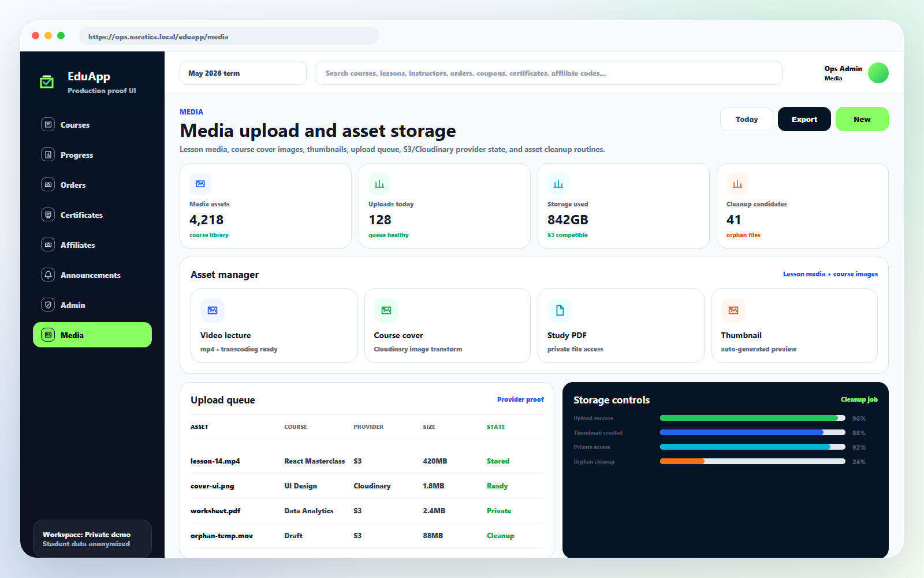Image resolution: width=924 pixels, height=578 pixels.
Task: Click the Thumbnail created progress bar
Action: point(752,432)
